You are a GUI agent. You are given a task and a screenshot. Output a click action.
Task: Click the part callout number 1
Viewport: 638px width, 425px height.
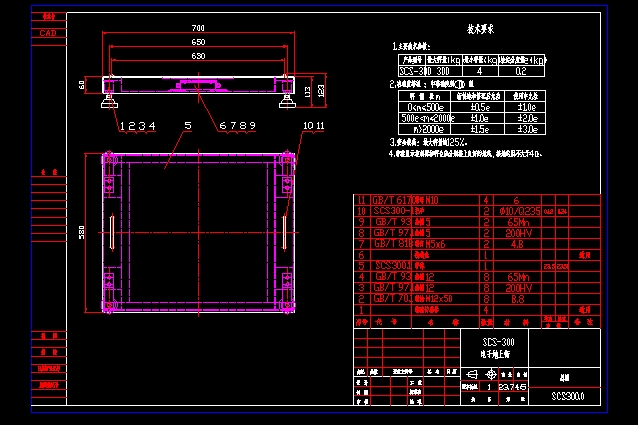(122, 126)
